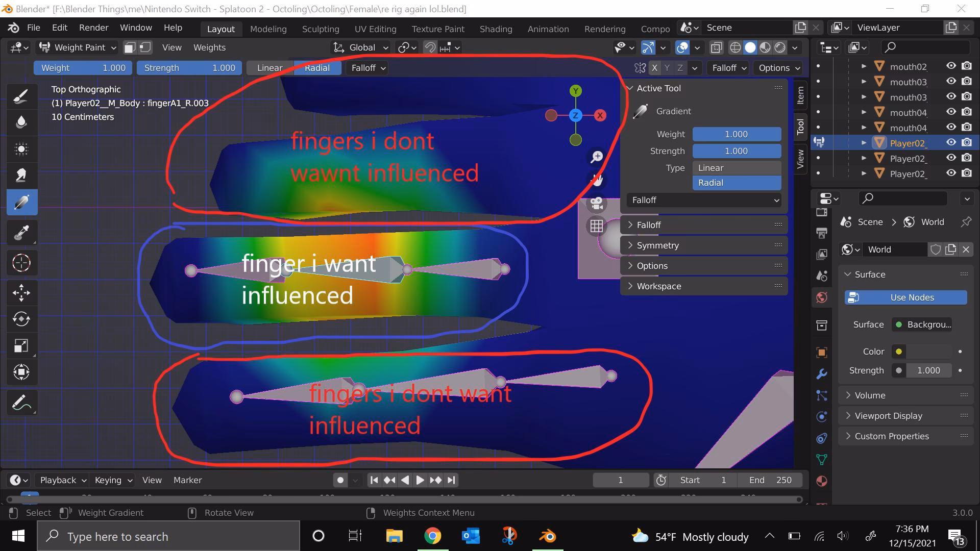Toggle X axis symmetry button
Viewport: 980px width, 551px height.
pos(654,68)
